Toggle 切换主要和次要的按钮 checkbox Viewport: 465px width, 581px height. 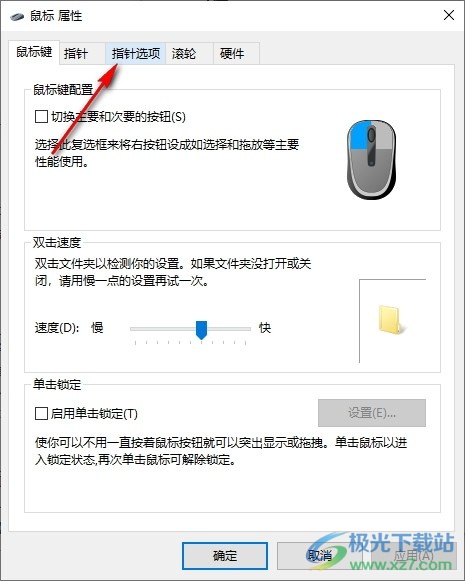pyautogui.click(x=41, y=116)
